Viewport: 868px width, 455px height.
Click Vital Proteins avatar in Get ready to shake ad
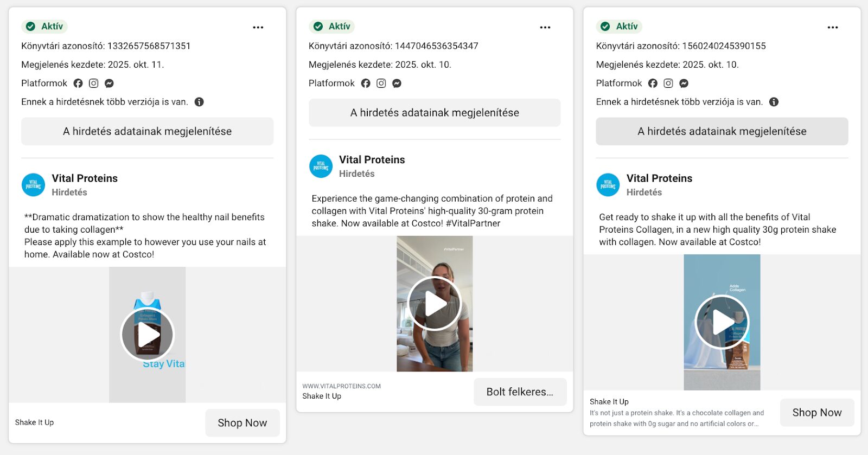click(x=608, y=185)
